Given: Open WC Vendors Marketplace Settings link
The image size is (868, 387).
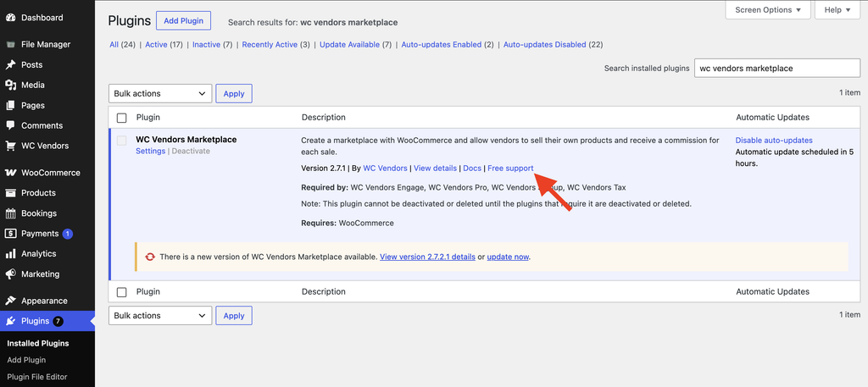Looking at the screenshot, I should point(151,151).
